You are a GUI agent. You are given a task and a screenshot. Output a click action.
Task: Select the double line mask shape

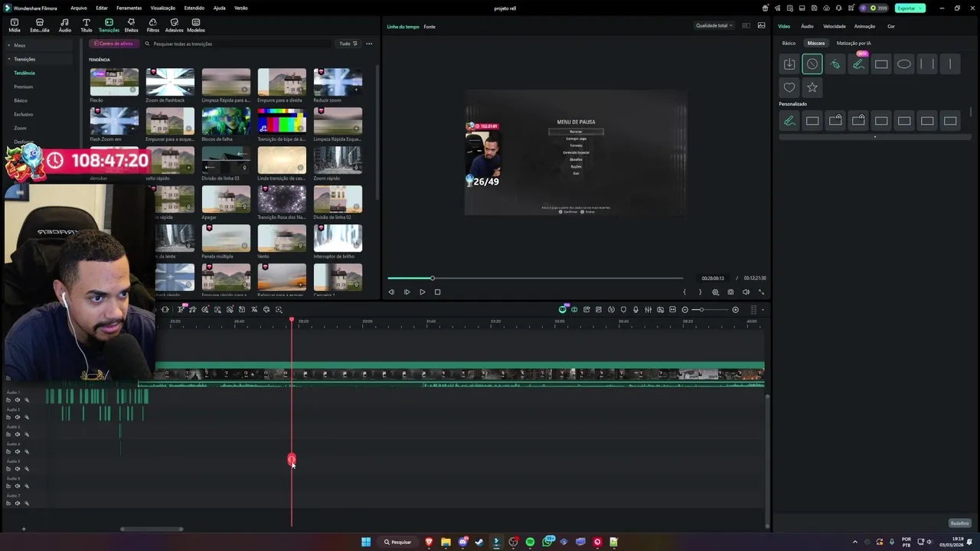click(927, 64)
